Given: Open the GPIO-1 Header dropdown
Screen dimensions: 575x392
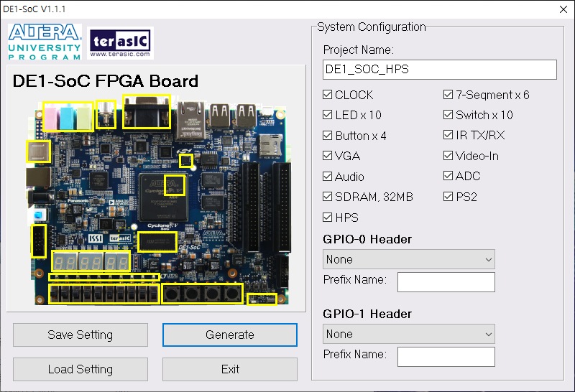Looking at the screenshot, I should pyautogui.click(x=409, y=334).
